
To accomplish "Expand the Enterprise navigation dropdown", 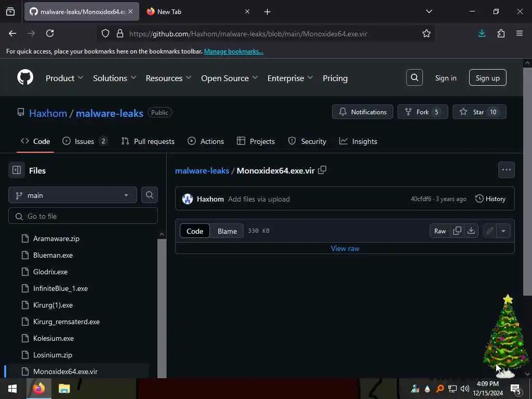I will click(x=290, y=78).
